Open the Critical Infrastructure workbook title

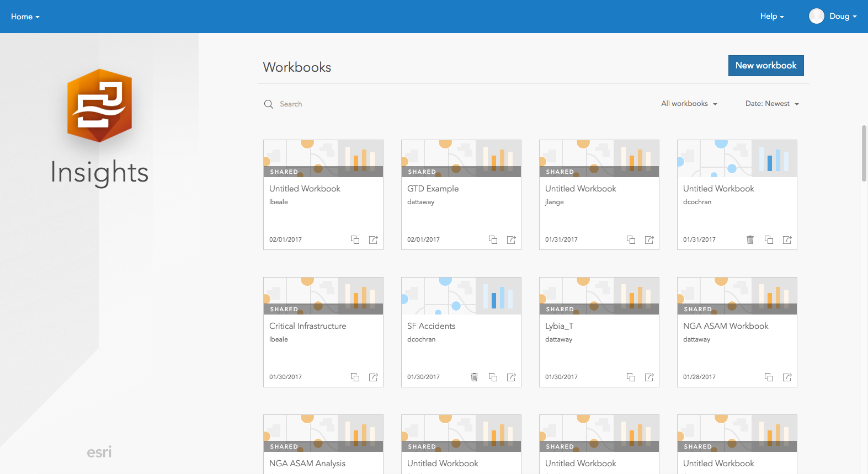[x=308, y=326]
